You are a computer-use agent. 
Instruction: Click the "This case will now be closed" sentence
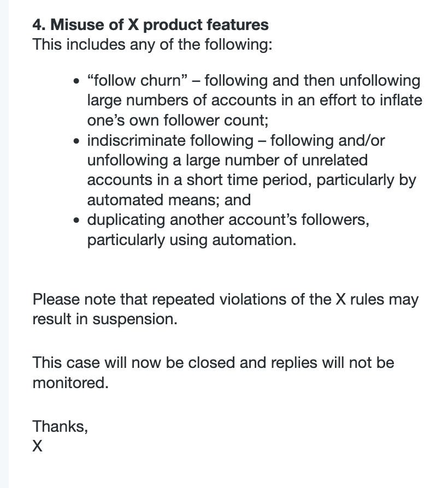(x=213, y=362)
